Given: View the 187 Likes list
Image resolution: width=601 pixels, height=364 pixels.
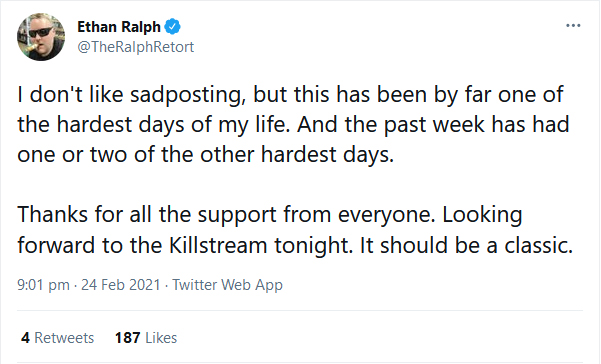Looking at the screenshot, I should 146,338.
